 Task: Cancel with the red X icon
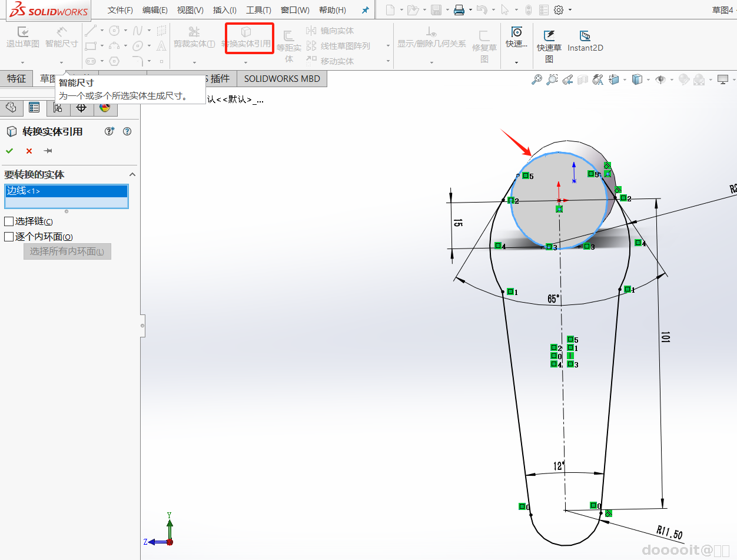[x=29, y=151]
